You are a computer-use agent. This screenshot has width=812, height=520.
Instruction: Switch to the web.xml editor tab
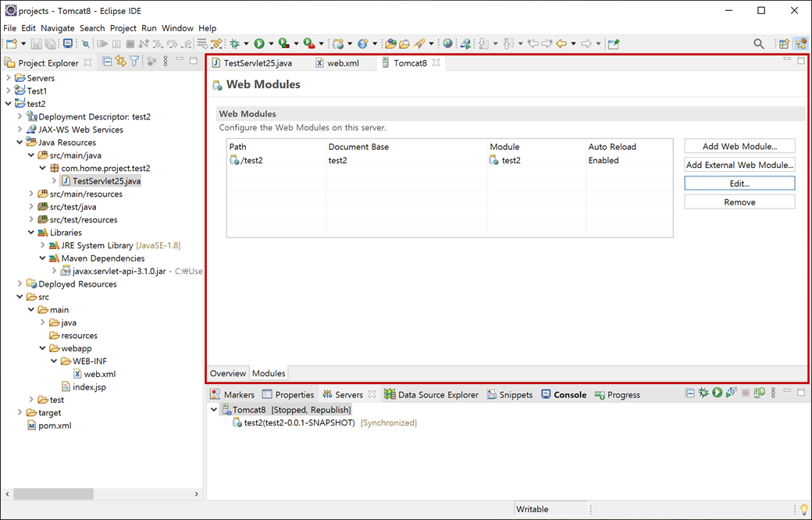click(x=337, y=63)
